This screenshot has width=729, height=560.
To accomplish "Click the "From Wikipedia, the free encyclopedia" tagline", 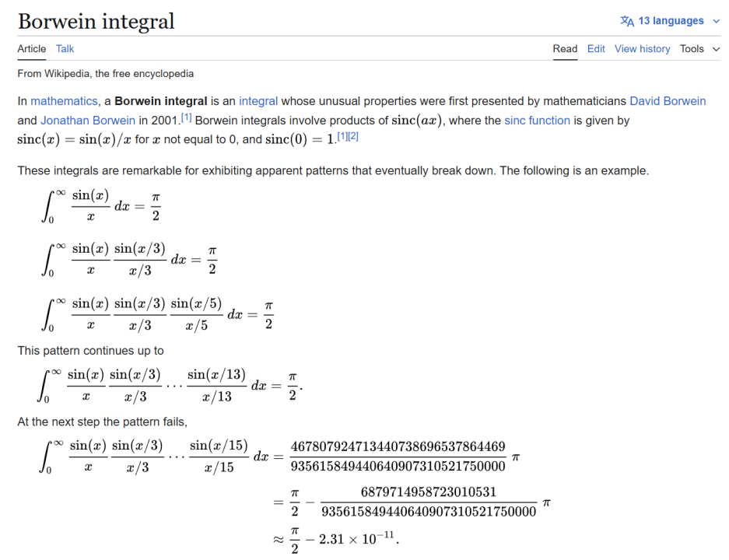I will pyautogui.click(x=106, y=74).
